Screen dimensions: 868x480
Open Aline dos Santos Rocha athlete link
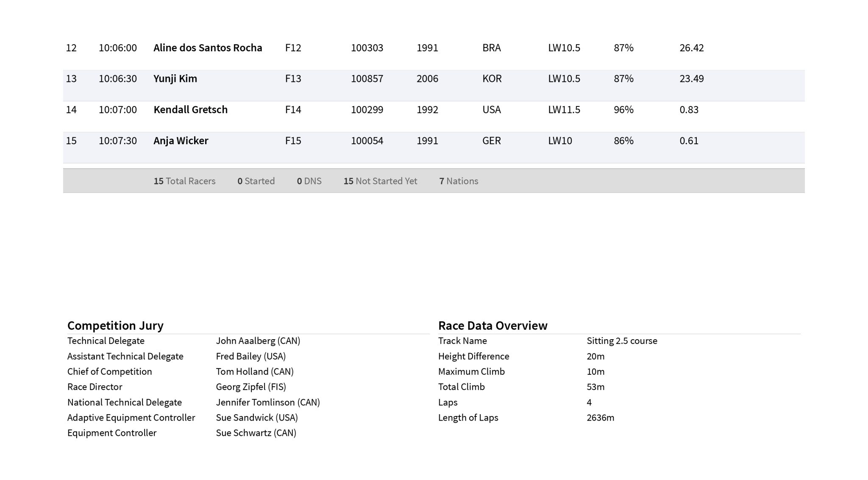(x=208, y=48)
